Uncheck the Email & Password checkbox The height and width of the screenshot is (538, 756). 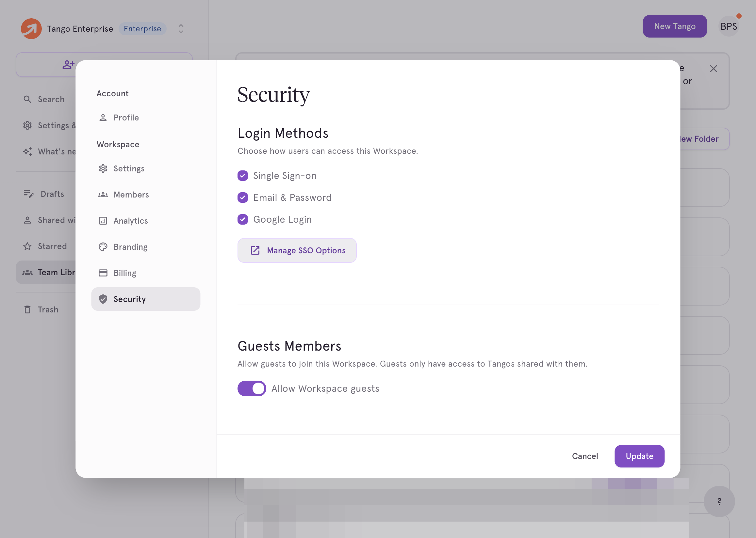tap(243, 198)
